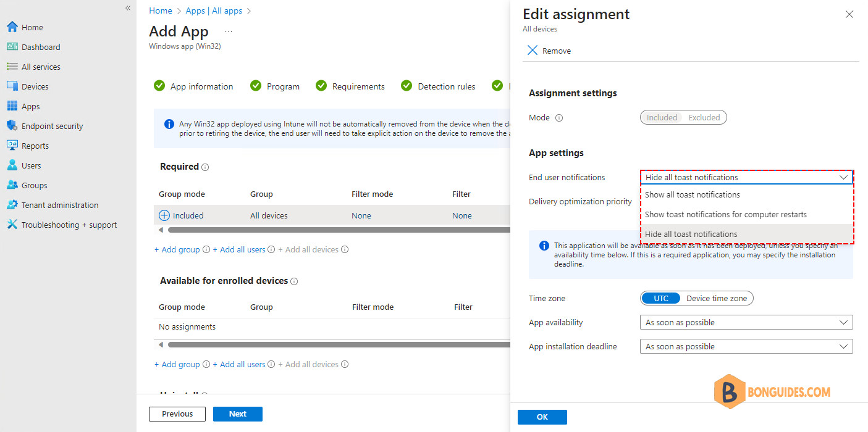868x432 pixels.
Task: Select the All devices group cell
Action: (269, 215)
